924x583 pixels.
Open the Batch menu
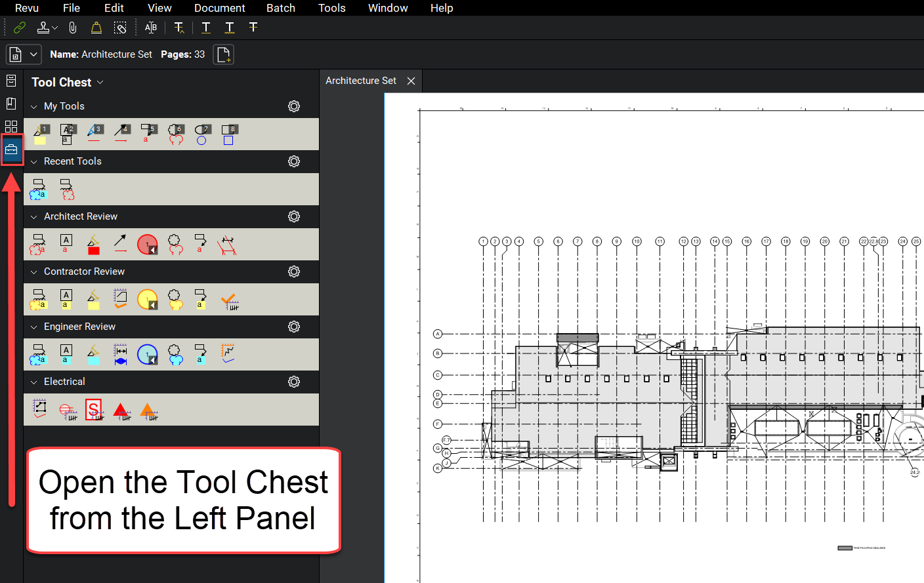(281, 8)
